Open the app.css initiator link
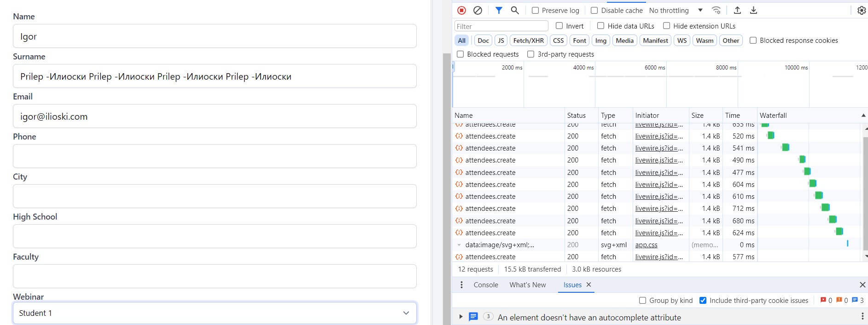868x325 pixels. pyautogui.click(x=646, y=245)
